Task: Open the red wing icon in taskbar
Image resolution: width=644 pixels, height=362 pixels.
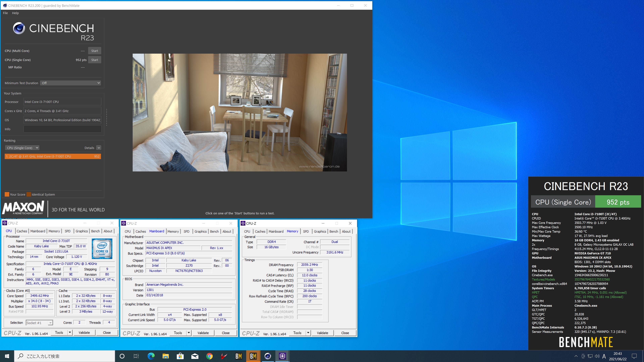Action: coord(224,356)
